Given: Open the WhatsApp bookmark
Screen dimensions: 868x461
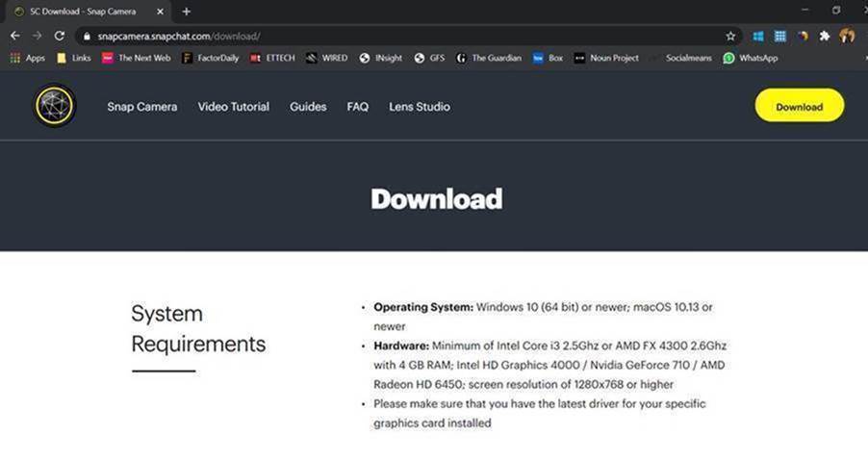Looking at the screenshot, I should pos(751,58).
